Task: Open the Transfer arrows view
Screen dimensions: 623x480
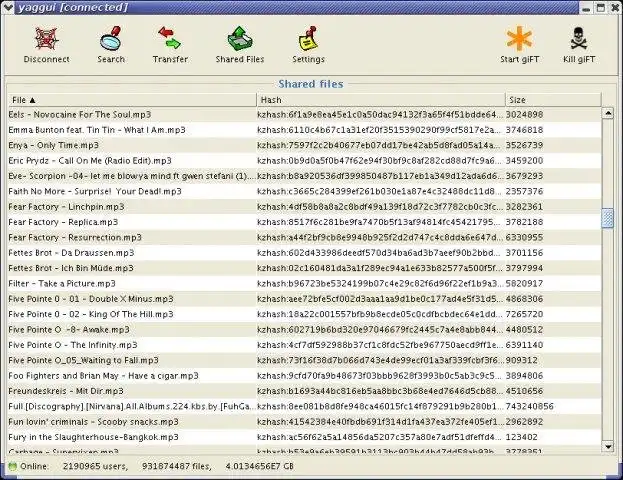Action: pos(170,38)
